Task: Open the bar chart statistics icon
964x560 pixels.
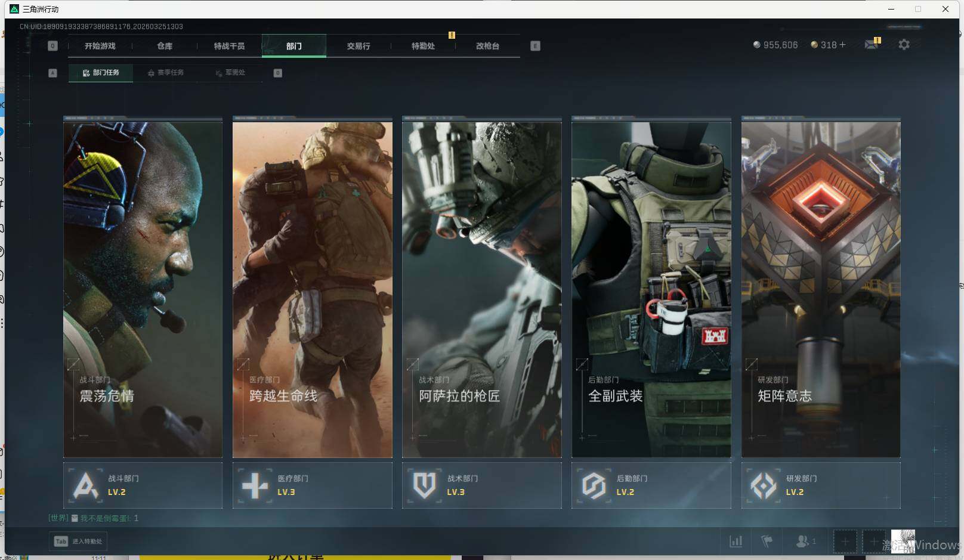Action: 736,542
